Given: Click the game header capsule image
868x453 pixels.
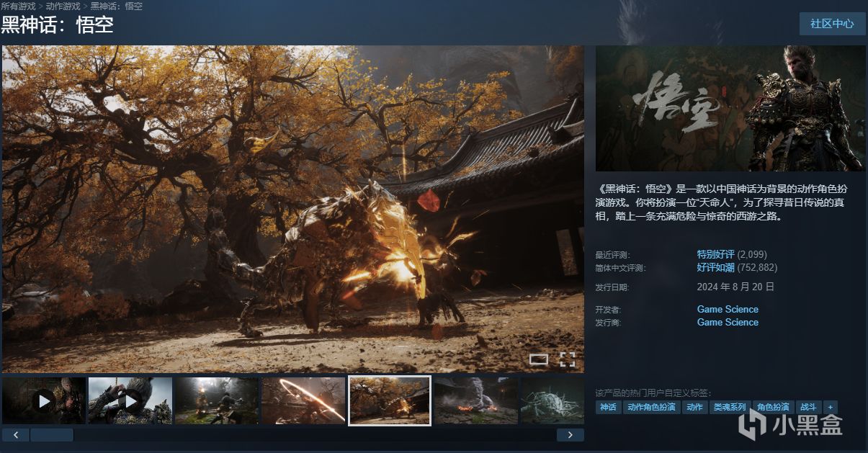Looking at the screenshot, I should 730,108.
